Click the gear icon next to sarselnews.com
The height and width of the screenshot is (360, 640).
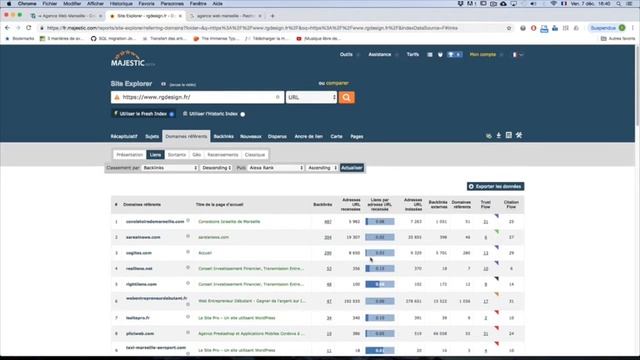coord(188,236)
